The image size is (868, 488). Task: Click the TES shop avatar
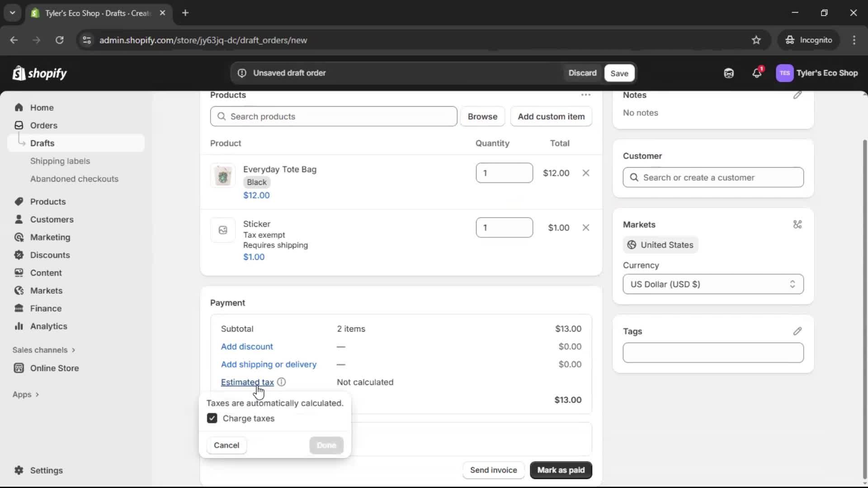(x=785, y=73)
